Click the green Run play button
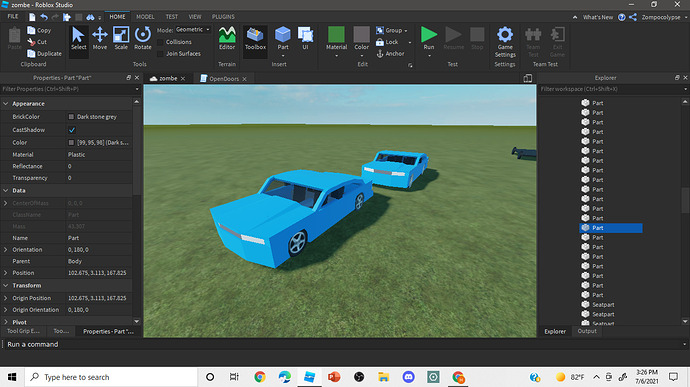This screenshot has width=690, height=387. pyautogui.click(x=429, y=38)
